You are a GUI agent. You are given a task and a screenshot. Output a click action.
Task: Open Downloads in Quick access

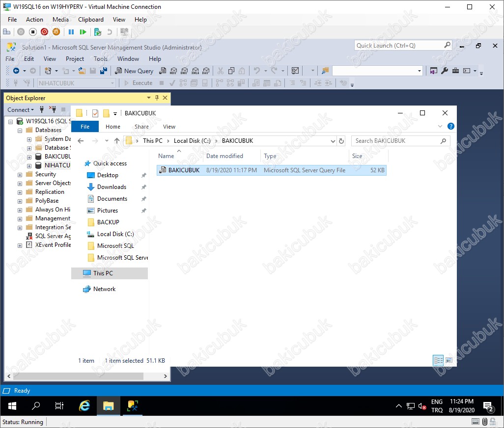tap(112, 187)
